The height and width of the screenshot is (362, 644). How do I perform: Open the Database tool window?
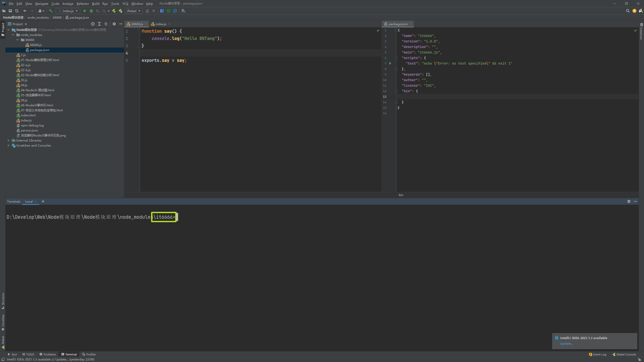click(x=641, y=31)
